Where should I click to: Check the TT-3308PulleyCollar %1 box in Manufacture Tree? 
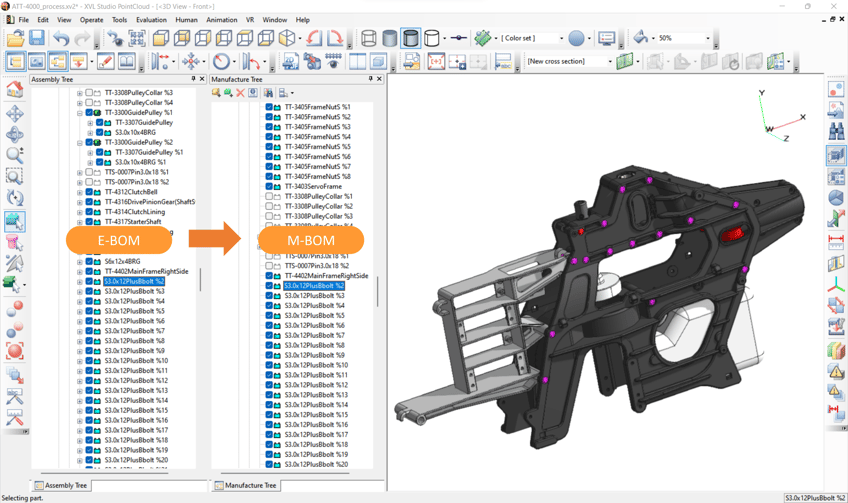[x=269, y=196]
